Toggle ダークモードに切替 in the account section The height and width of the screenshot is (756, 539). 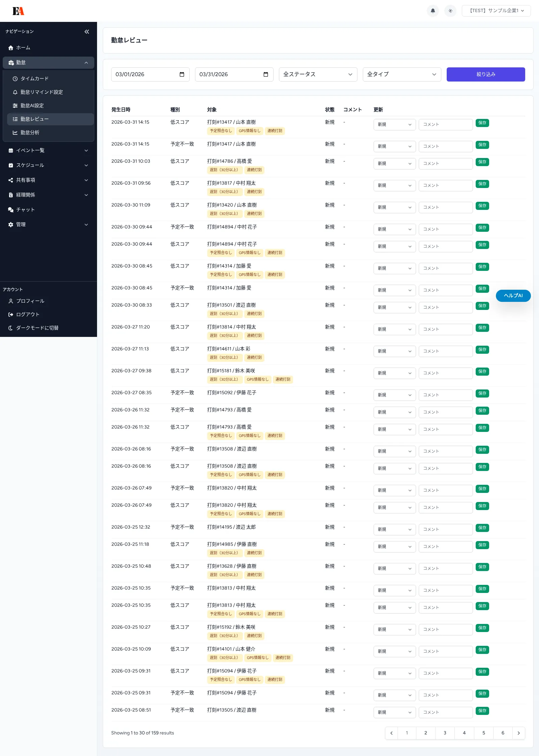[37, 328]
